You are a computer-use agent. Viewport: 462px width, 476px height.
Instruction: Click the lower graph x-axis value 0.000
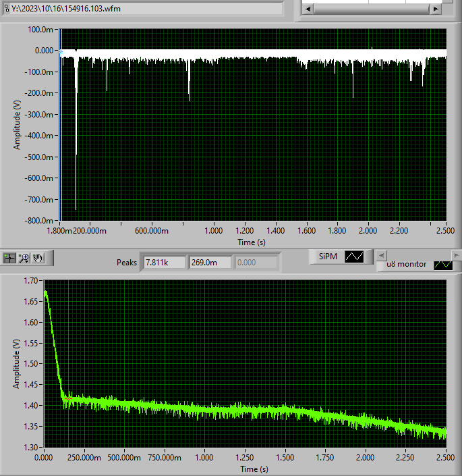point(44,458)
